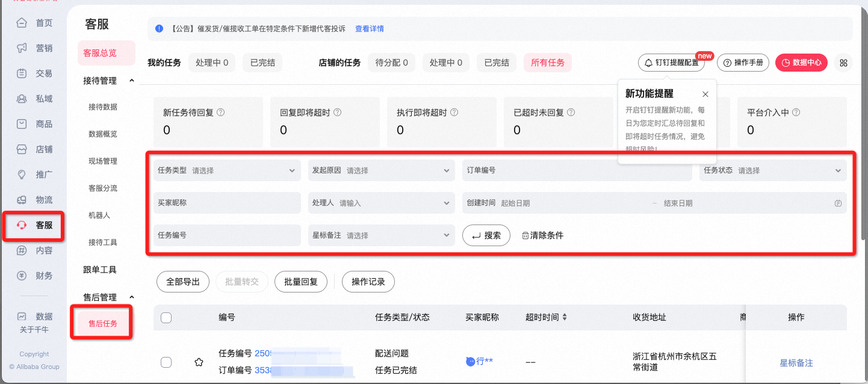The image size is (868, 384).
Task: Open the 数据 chart icon
Action: click(x=22, y=316)
